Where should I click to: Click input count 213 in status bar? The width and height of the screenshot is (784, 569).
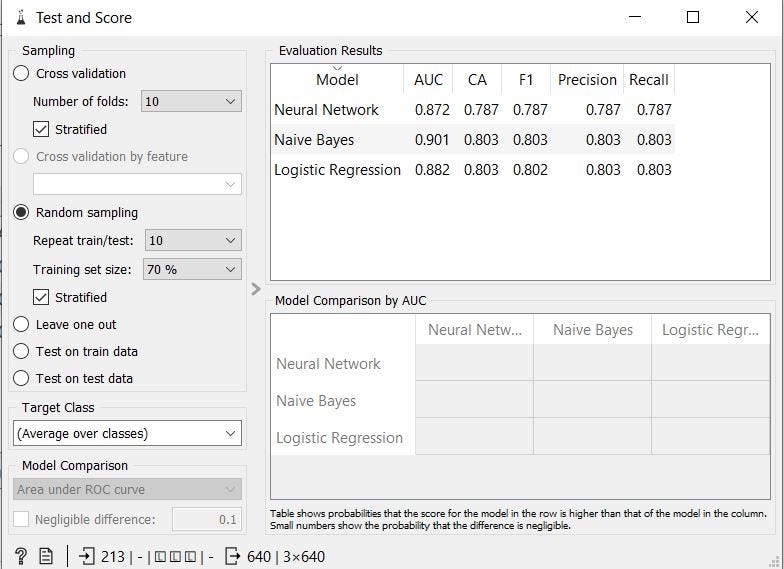[x=113, y=556]
